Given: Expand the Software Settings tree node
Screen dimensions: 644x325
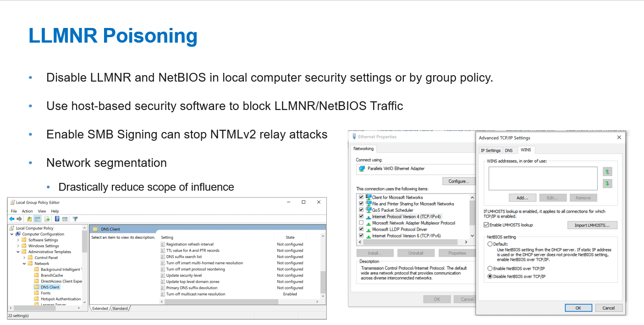Looking at the screenshot, I should point(18,240).
